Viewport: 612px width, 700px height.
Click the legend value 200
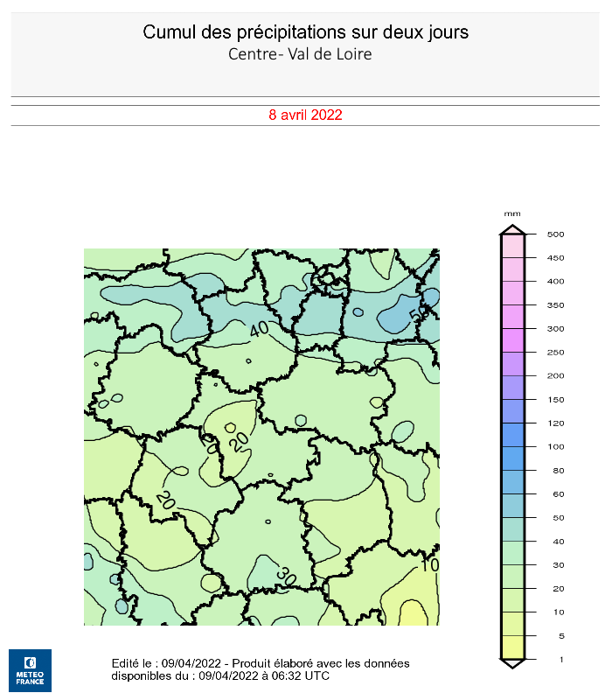click(556, 376)
